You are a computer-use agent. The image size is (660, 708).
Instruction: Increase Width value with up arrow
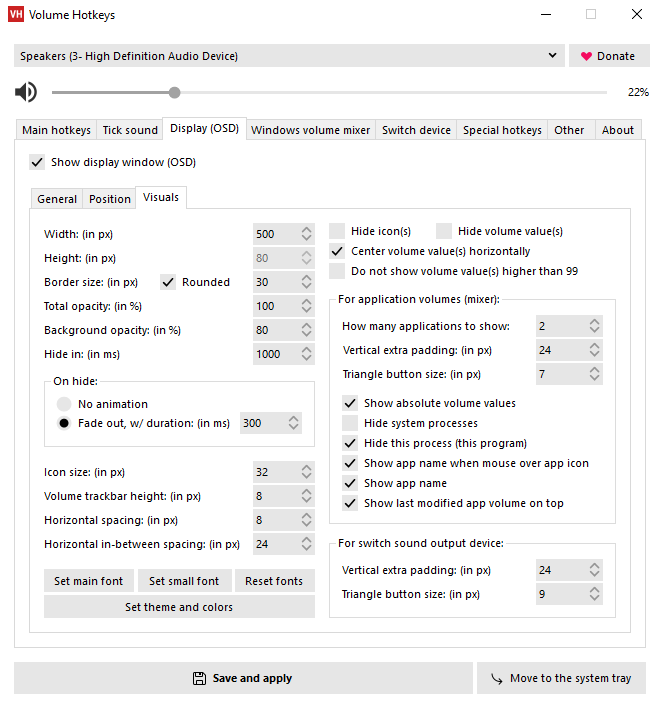[x=307, y=230]
